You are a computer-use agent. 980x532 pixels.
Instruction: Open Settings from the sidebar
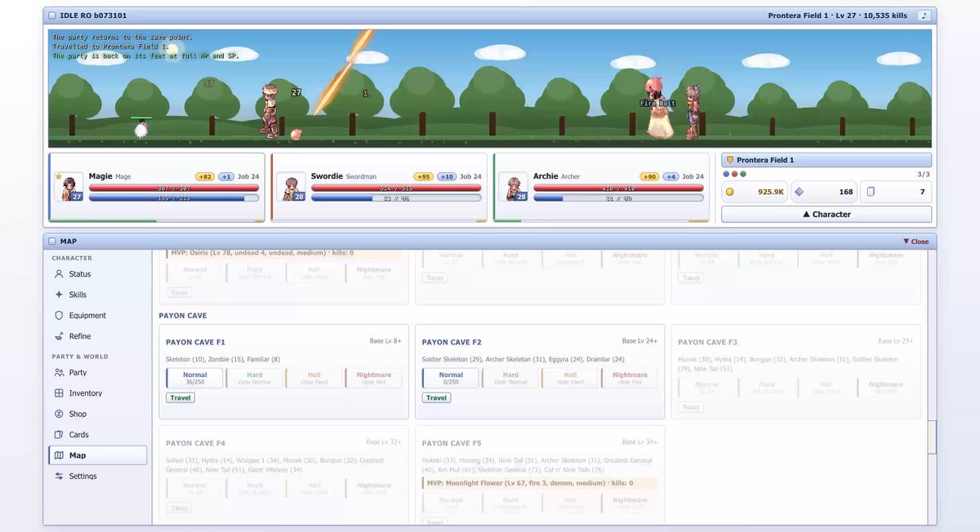[x=98, y=476]
